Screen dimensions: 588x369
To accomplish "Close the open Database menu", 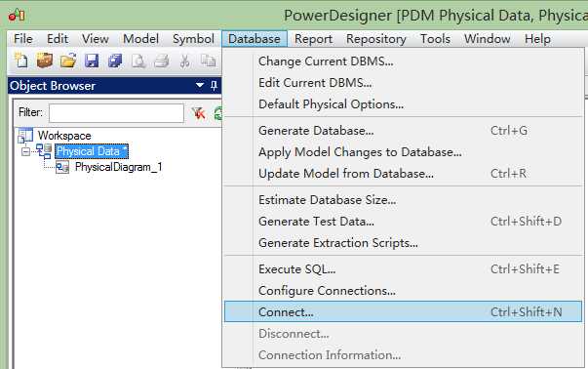I will click(255, 39).
